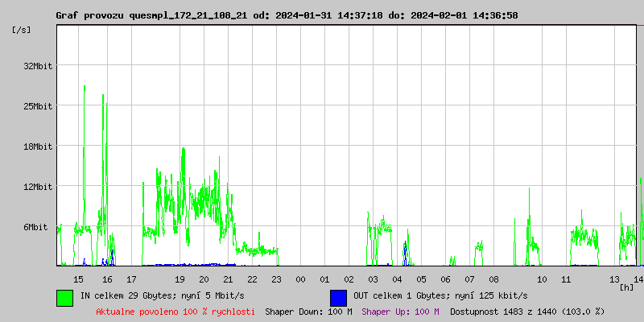The width and height of the screenshot is (644, 322).
Task: Click the green IN legend color swatch
Action: 64,297
